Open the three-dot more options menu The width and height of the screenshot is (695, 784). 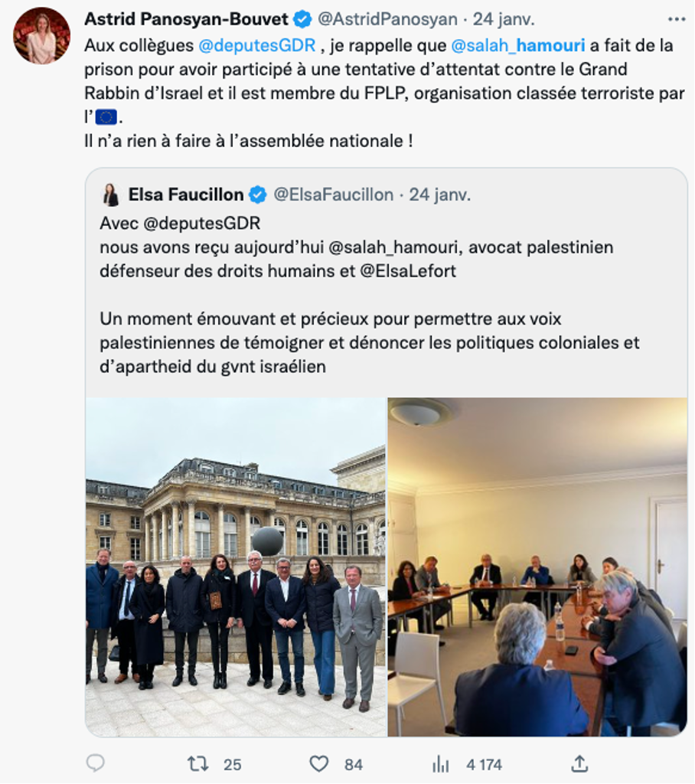677,19
